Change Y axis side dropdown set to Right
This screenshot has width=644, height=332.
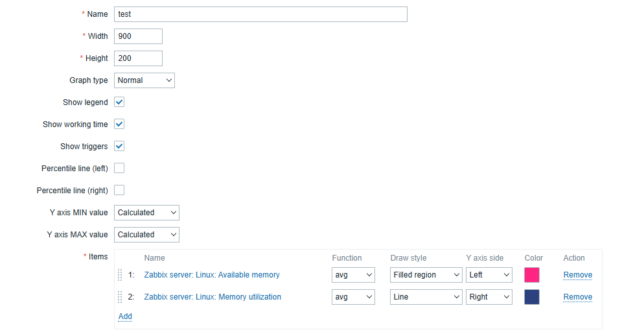click(x=489, y=297)
